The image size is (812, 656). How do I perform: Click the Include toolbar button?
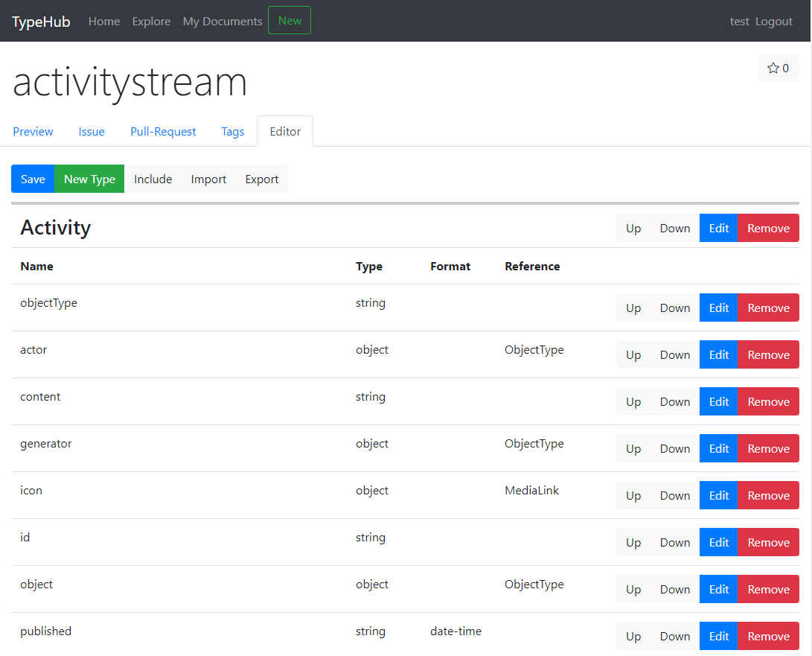click(x=153, y=179)
